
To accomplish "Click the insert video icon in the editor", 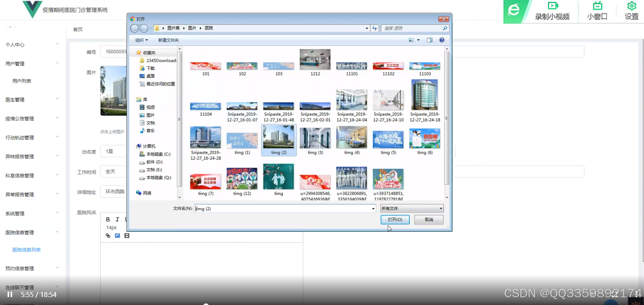I will [127, 236].
